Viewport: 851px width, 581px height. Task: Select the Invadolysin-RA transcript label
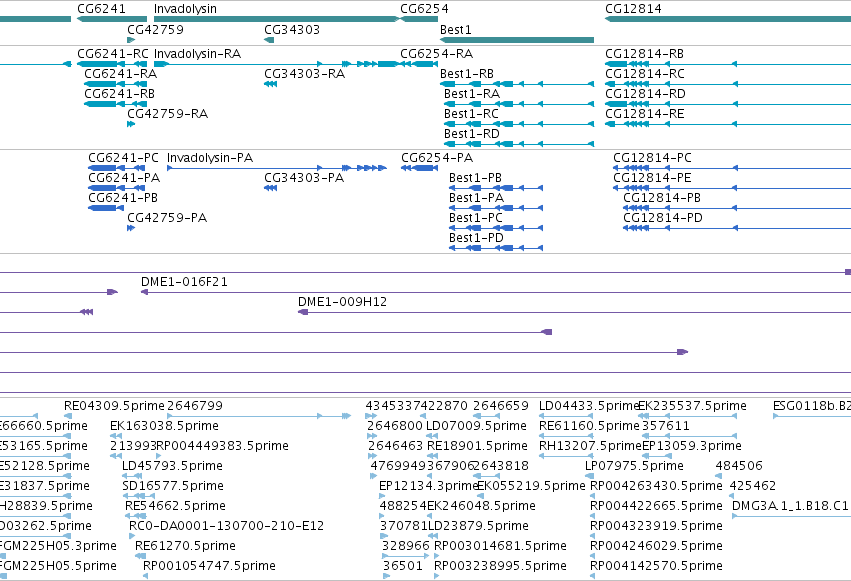(198, 54)
